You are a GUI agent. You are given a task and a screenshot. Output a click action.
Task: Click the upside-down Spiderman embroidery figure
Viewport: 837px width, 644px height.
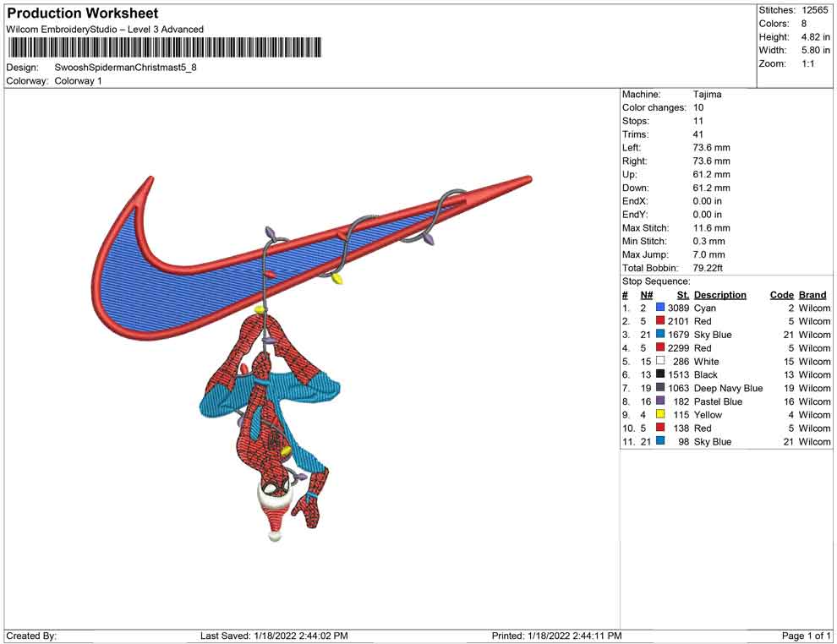270,427
